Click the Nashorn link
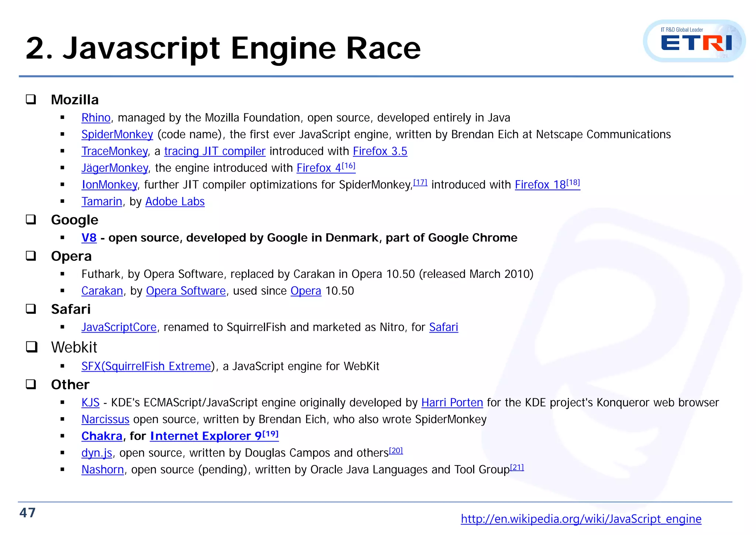Screen dimensions: 756x535 click(103, 470)
